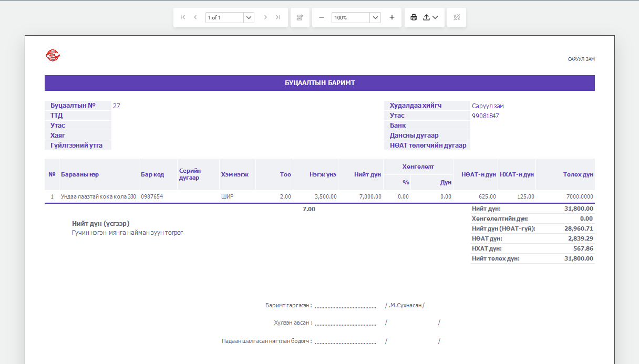Expand the export format chevron

coord(435,17)
